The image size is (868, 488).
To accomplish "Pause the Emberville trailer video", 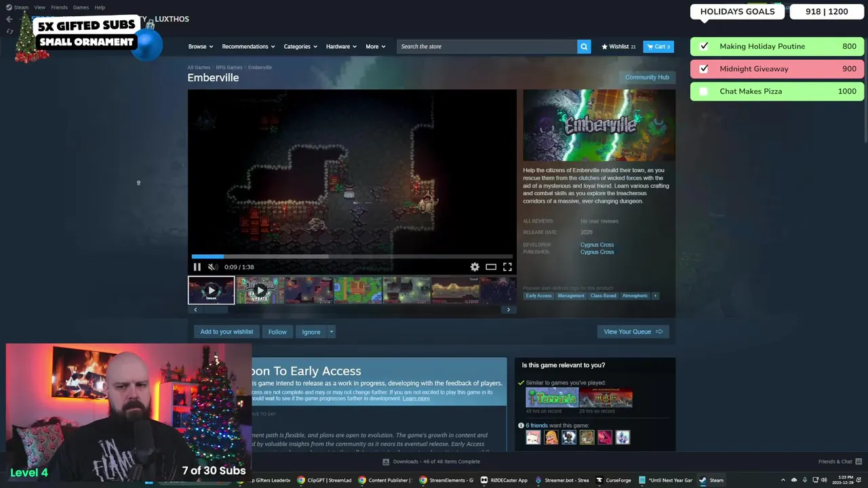I will (197, 267).
